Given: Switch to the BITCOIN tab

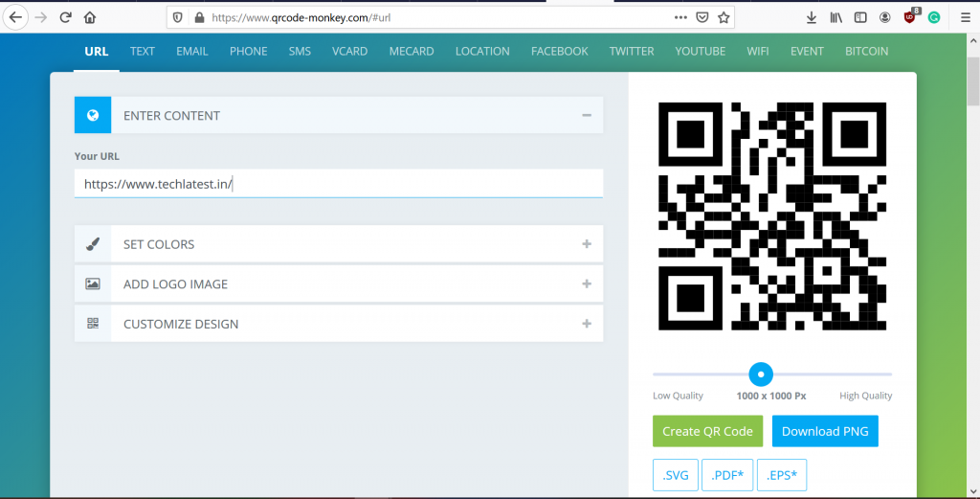Looking at the screenshot, I should 866,52.
